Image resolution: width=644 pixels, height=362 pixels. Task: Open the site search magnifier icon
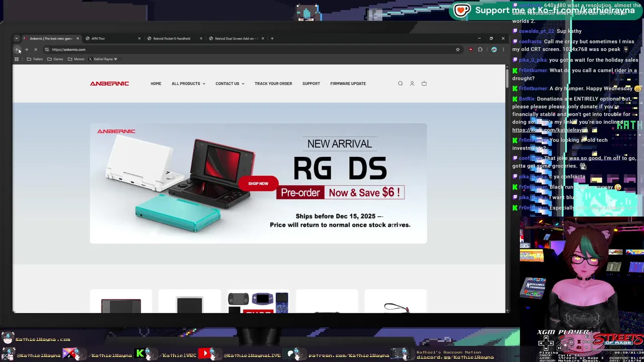click(x=400, y=83)
